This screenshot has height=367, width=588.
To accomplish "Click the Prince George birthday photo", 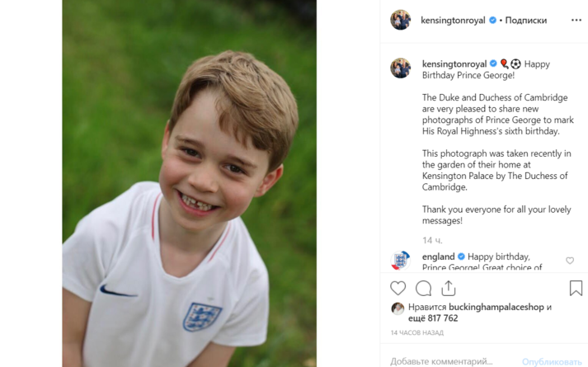I will point(190,183).
